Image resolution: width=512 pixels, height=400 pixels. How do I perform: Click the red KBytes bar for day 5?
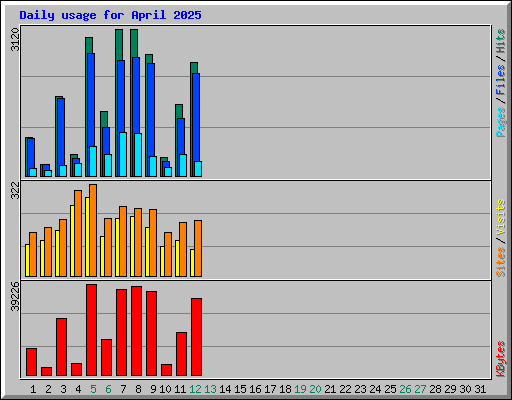[91, 330]
